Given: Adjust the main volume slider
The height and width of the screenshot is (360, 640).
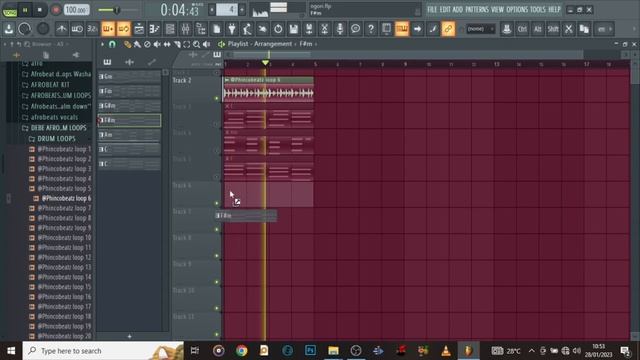Looking at the screenshot, I should [x=117, y=10].
